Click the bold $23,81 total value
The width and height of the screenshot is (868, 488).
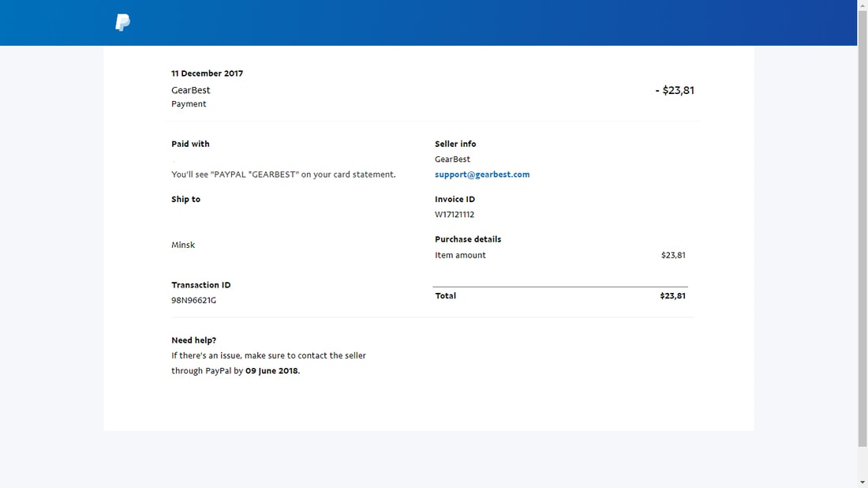[672, 296]
